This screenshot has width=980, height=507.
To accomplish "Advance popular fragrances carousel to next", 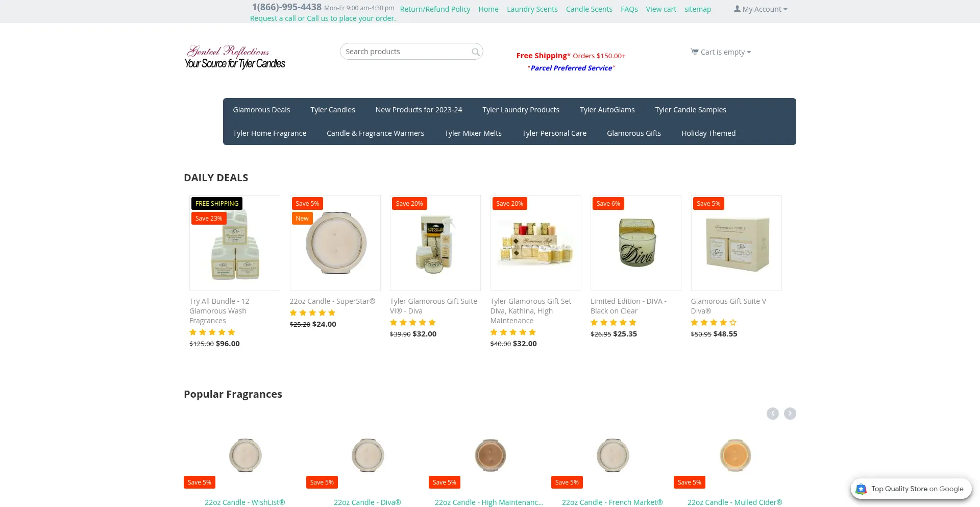I will point(790,414).
